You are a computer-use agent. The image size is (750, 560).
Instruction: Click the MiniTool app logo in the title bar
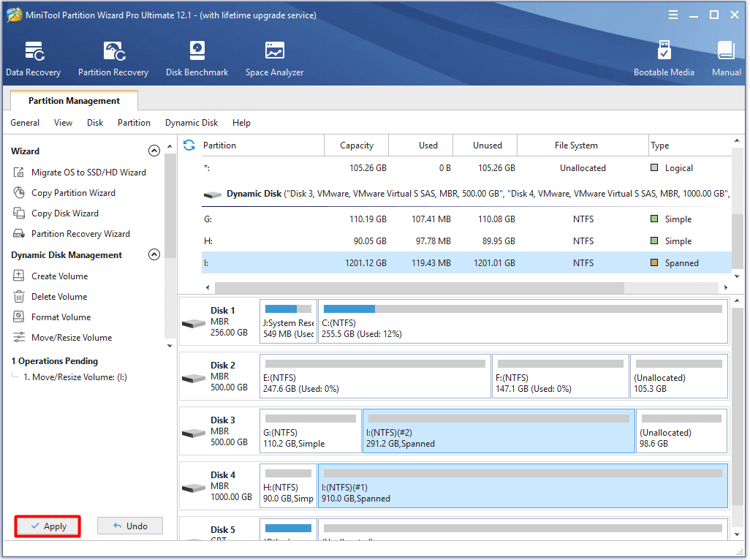[x=14, y=15]
